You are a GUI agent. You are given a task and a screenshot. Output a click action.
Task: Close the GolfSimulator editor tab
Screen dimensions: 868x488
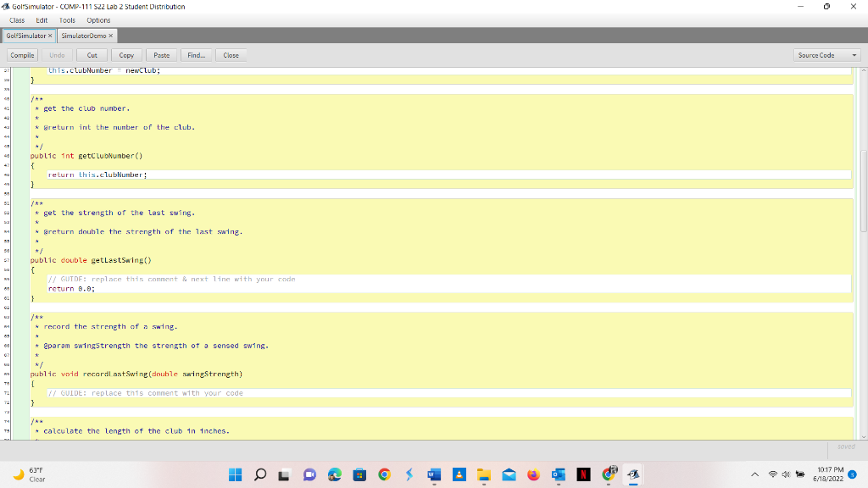coord(50,36)
